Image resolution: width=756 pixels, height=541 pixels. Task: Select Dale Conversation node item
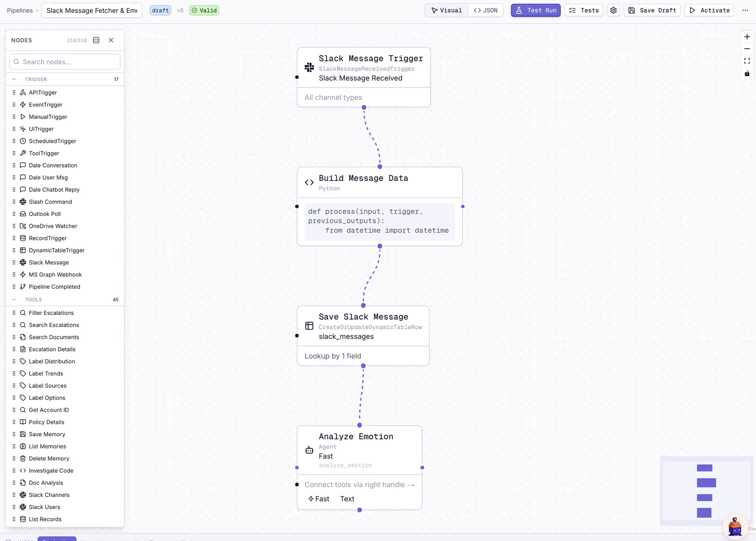[x=65, y=165]
